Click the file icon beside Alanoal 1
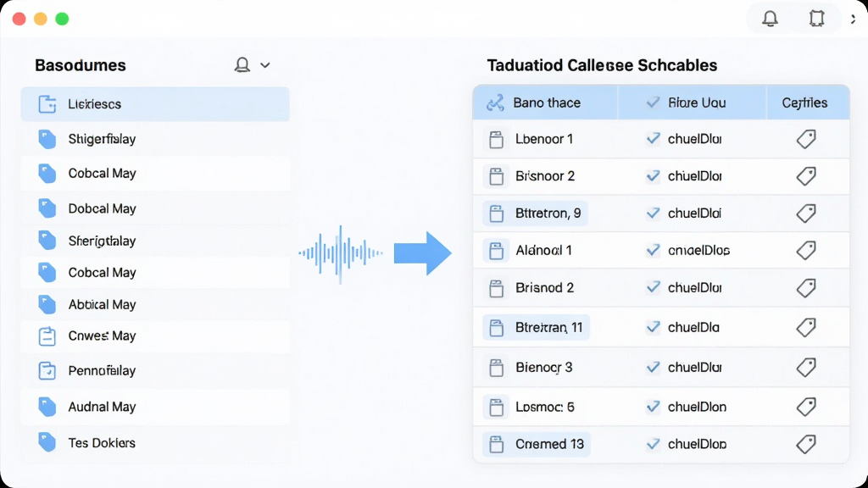 click(x=496, y=251)
